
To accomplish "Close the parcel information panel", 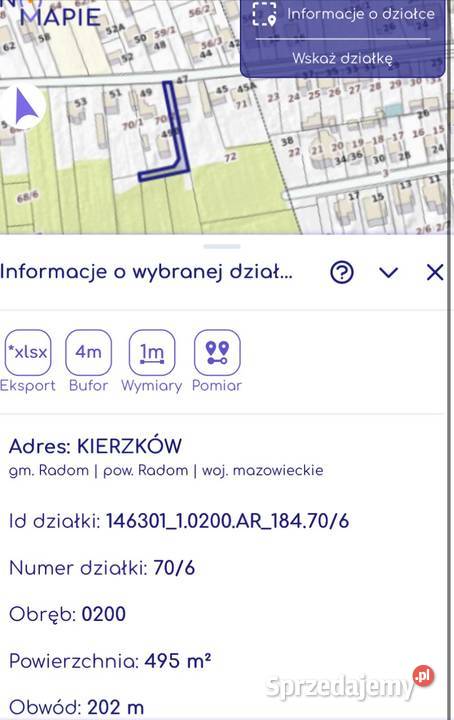I will click(435, 272).
